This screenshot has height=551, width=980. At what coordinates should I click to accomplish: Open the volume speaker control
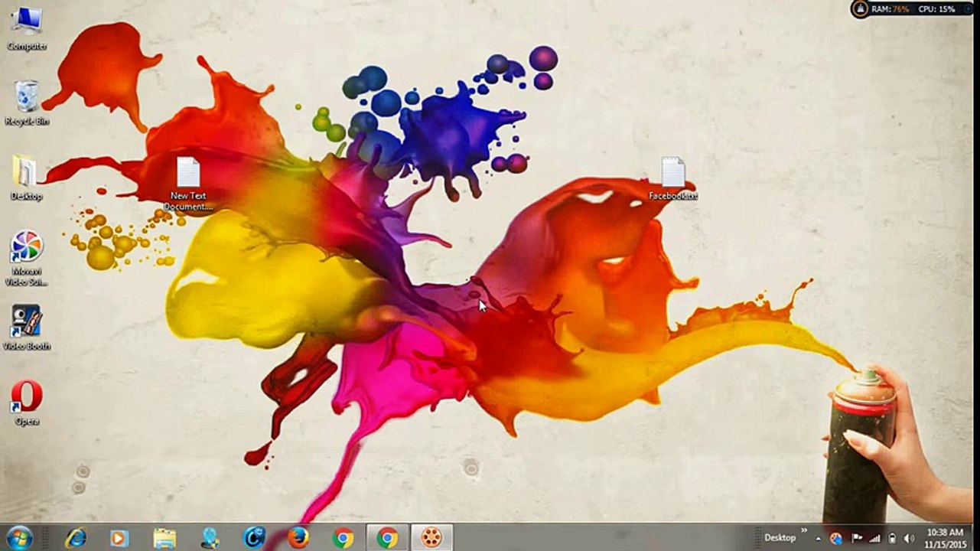click(909, 538)
